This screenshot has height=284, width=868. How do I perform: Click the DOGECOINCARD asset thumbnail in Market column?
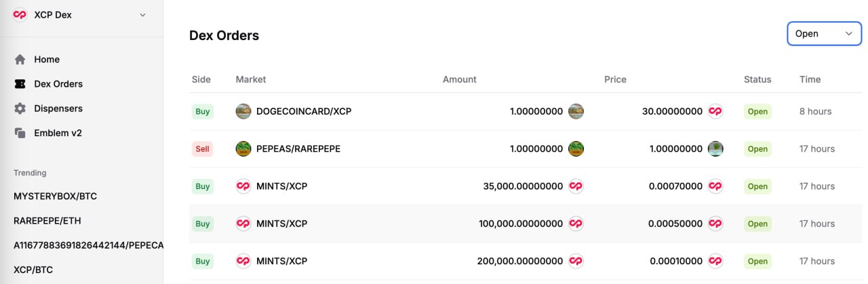243,111
